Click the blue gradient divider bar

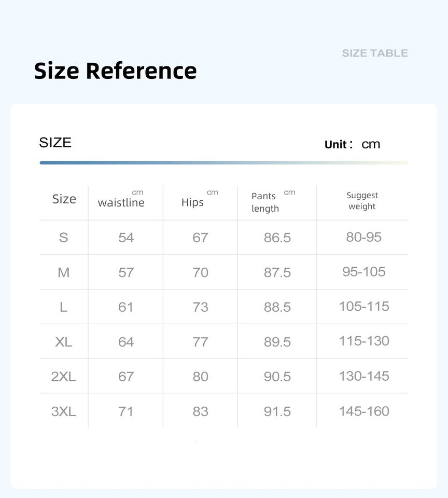tap(223, 163)
